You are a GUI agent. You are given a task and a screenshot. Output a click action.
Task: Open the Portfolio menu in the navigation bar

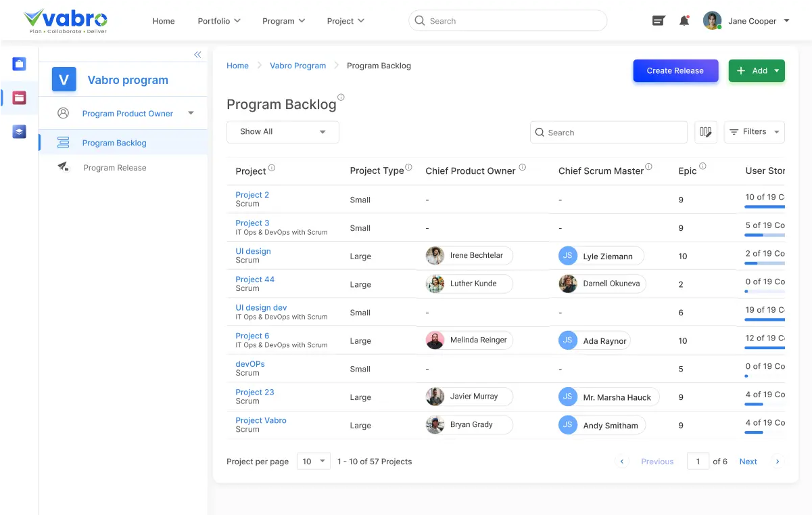[x=218, y=21]
